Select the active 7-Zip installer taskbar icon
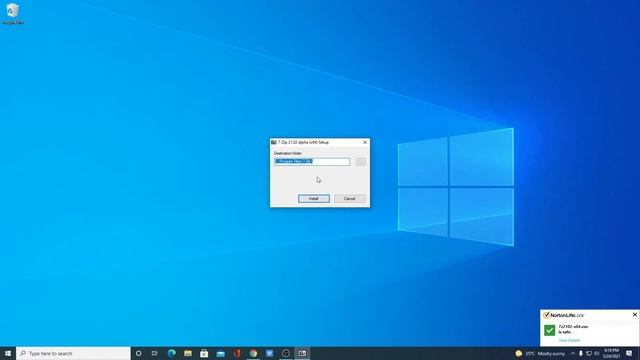Viewport: 640px width, 360px height. click(x=302, y=353)
